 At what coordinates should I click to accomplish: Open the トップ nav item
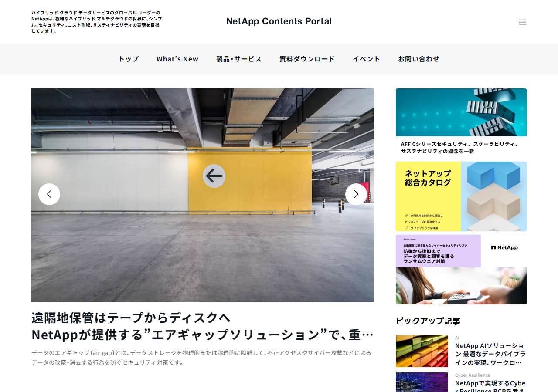click(129, 59)
